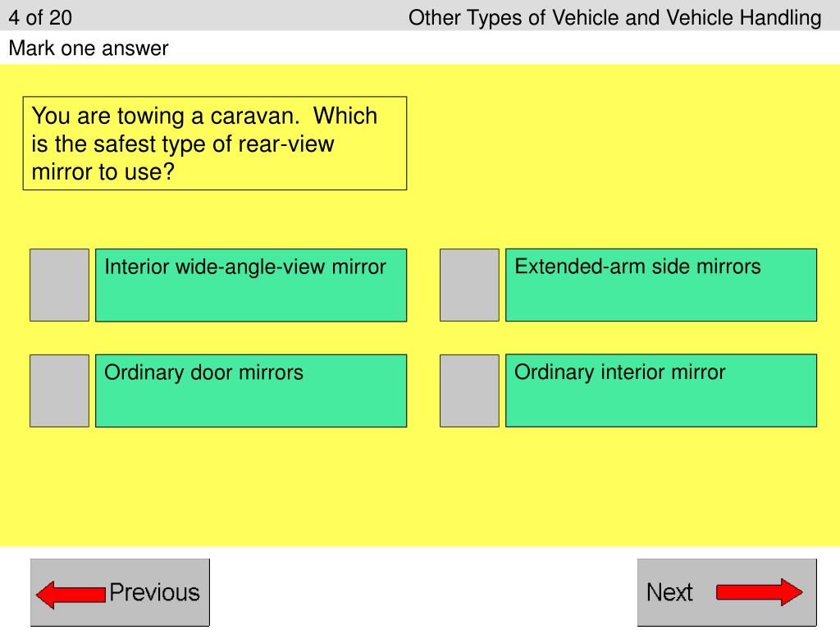Check the box beside Extended-arm side mirrors
The image size is (840, 630).
469,285
